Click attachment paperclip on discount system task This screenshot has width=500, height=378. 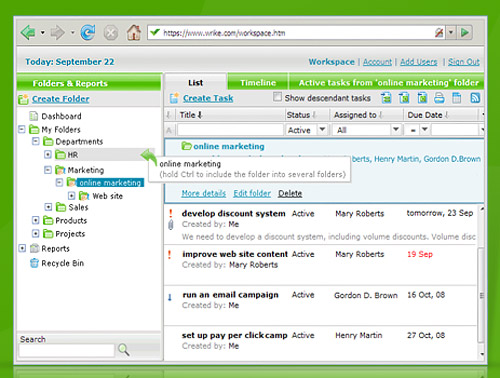[171, 225]
